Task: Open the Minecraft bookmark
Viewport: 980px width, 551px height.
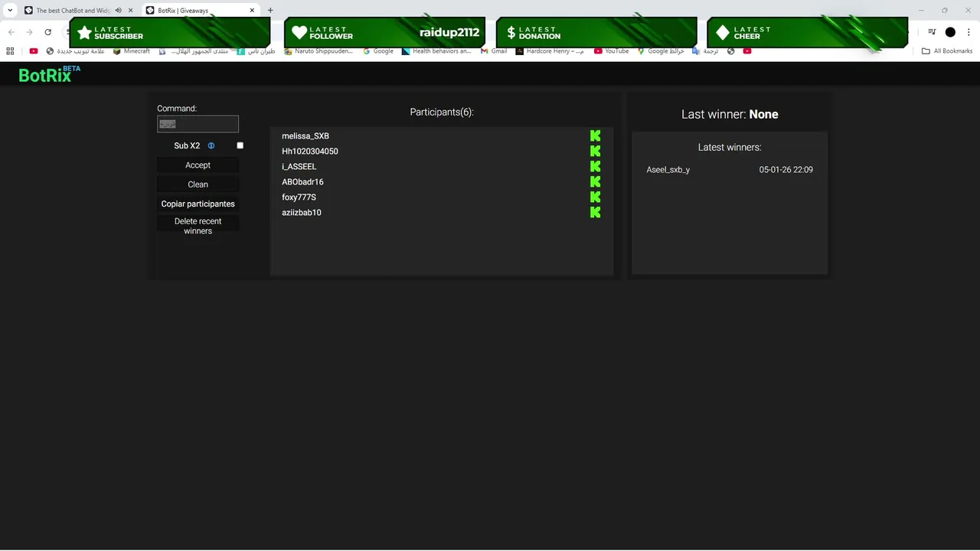Action: (x=132, y=51)
